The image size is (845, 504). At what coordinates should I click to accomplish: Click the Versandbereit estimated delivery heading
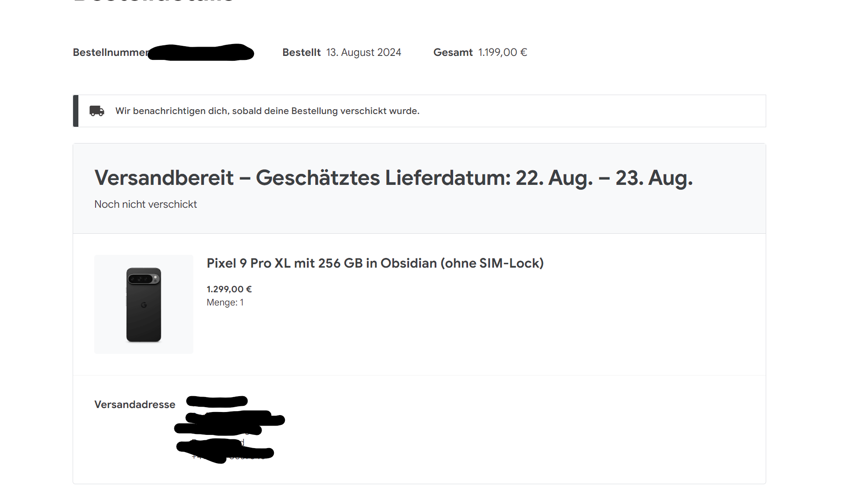(393, 178)
